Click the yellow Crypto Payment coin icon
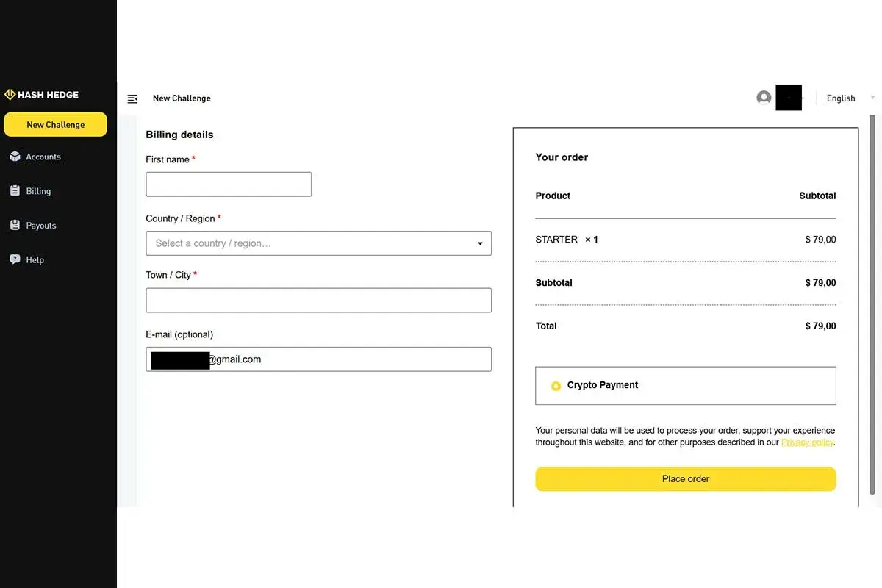882x588 pixels. pos(556,385)
